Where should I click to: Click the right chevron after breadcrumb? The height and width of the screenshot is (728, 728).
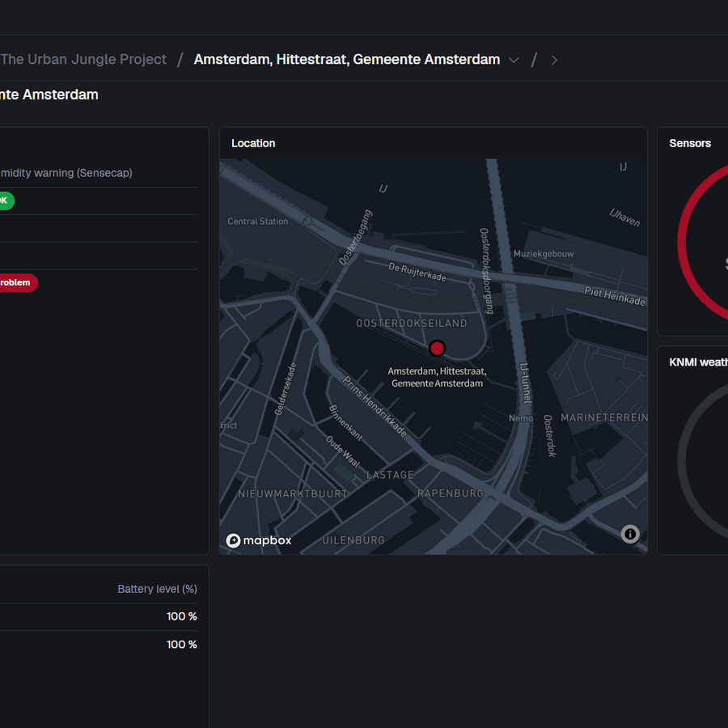(554, 61)
